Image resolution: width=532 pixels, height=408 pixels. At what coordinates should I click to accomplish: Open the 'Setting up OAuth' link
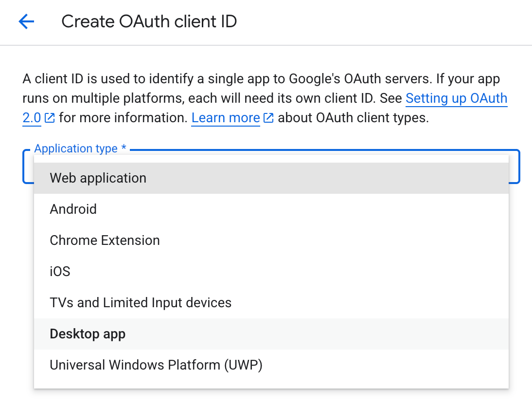tap(456, 98)
